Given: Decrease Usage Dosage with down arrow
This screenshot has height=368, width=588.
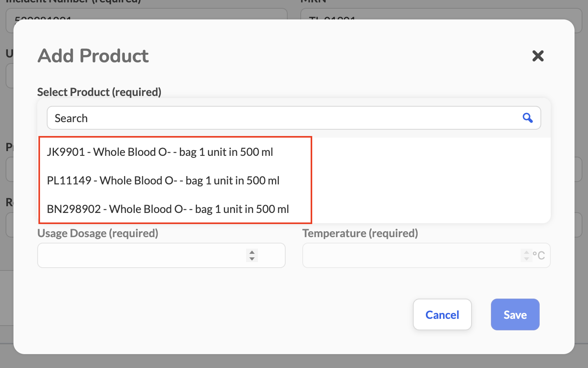Looking at the screenshot, I should point(252,259).
